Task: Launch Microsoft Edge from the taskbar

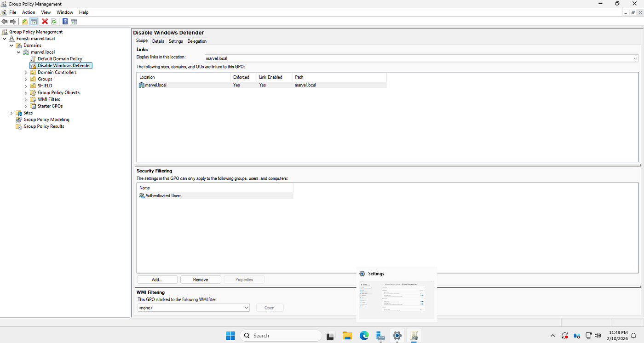Action: pos(364,336)
